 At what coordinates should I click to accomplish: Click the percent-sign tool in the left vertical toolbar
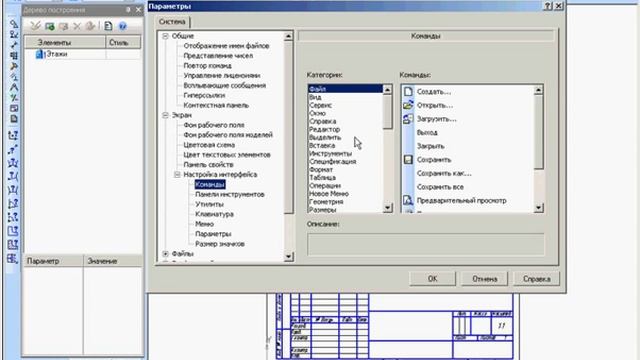click(x=13, y=98)
